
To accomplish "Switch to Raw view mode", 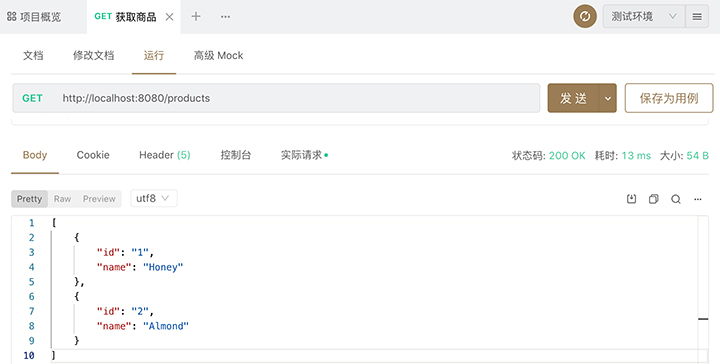I will 62,199.
